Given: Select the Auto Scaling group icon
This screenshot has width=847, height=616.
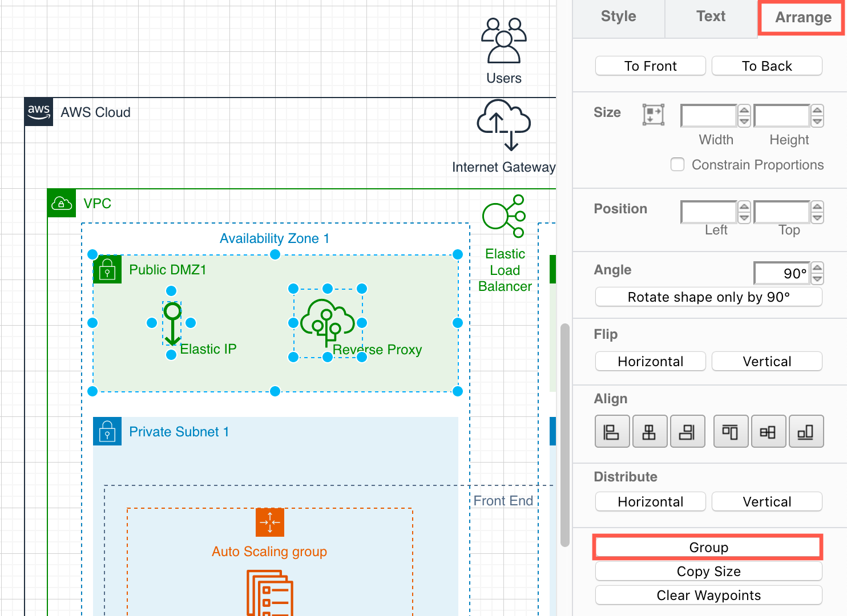Looking at the screenshot, I should click(269, 522).
